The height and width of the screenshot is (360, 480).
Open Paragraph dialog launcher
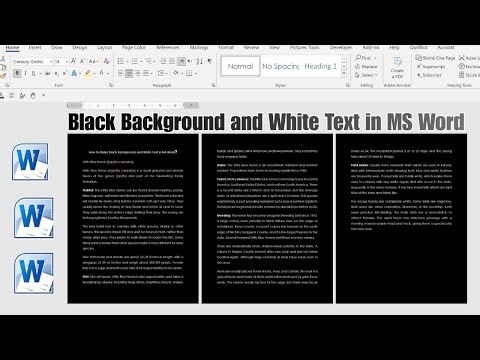(213, 86)
